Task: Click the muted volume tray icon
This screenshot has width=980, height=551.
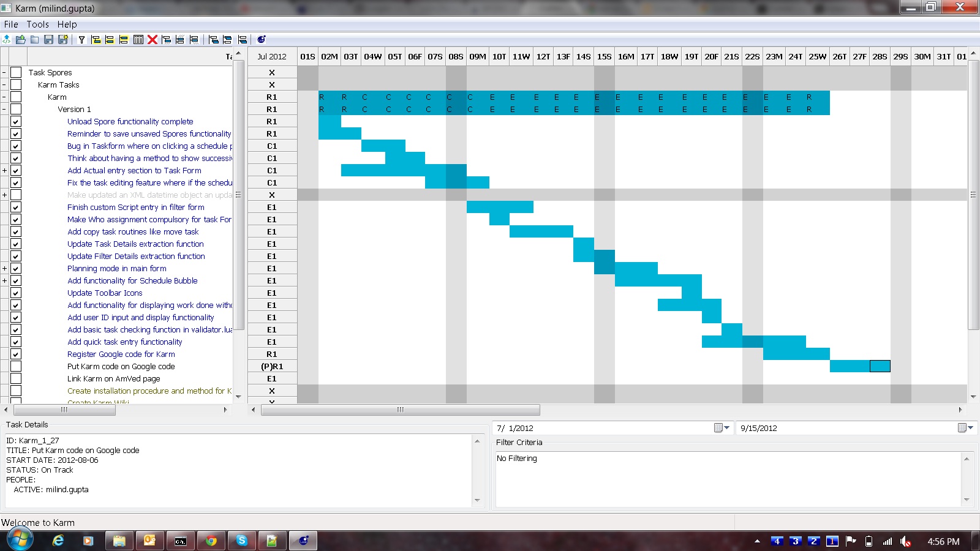Action: pyautogui.click(x=906, y=541)
